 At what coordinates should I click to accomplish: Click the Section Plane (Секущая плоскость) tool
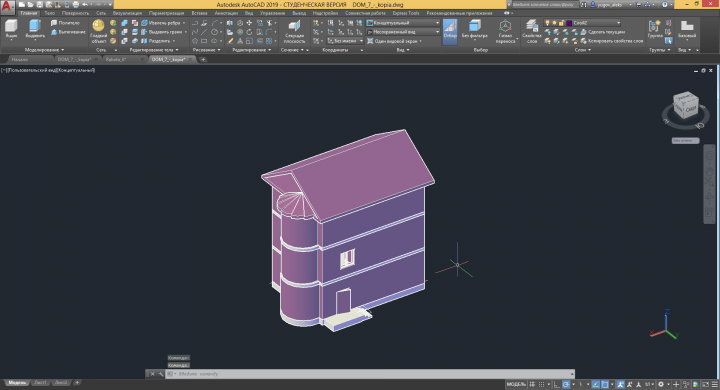pyautogui.click(x=294, y=31)
